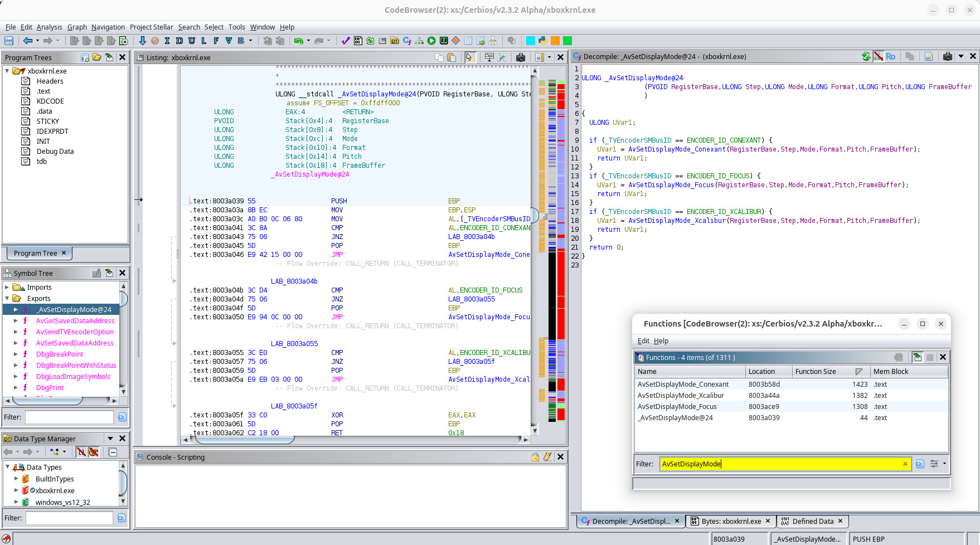Click the Symbol Tree filter field
980x545 pixels.
click(69, 417)
